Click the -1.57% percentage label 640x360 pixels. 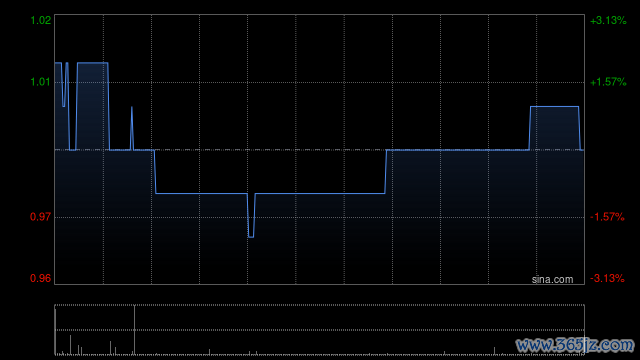pos(607,217)
